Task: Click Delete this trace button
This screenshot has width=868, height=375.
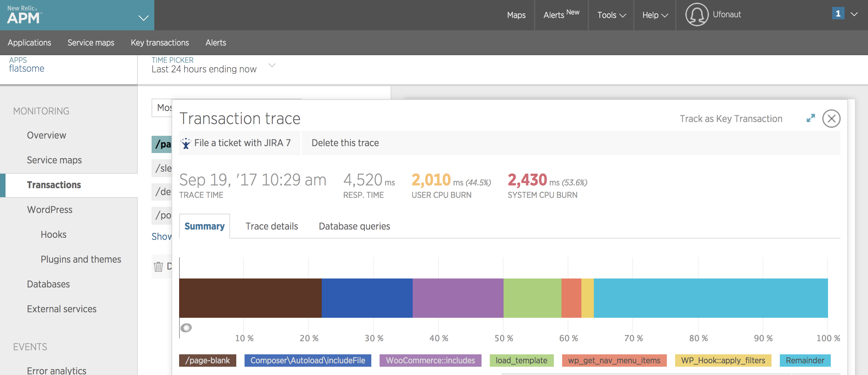Action: (x=345, y=143)
